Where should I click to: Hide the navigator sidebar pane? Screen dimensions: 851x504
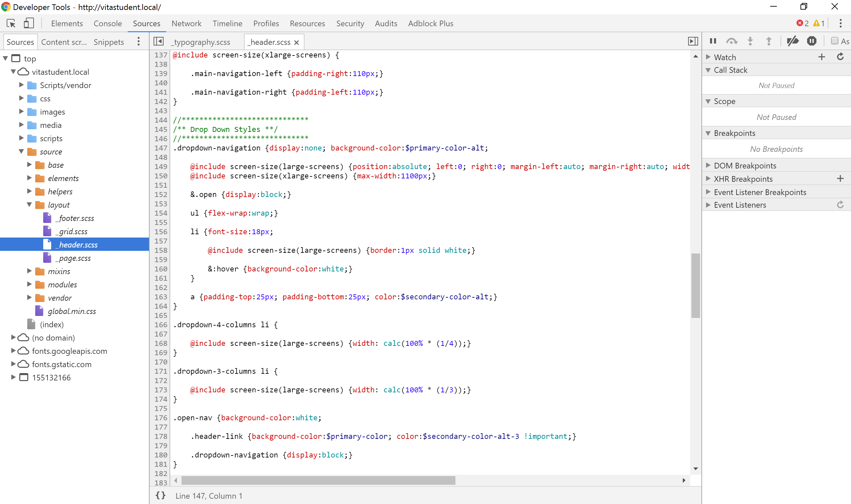[x=158, y=42]
